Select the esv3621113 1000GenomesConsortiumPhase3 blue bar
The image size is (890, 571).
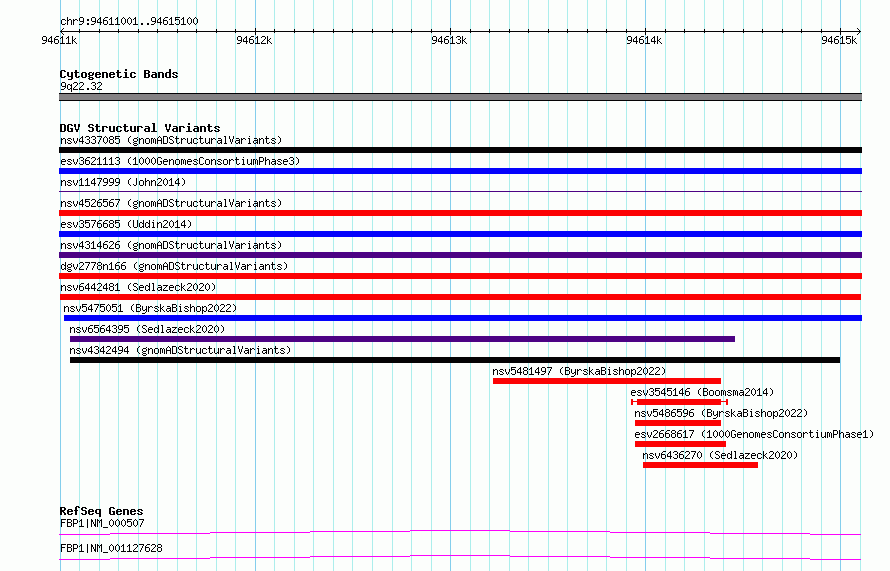click(460, 171)
